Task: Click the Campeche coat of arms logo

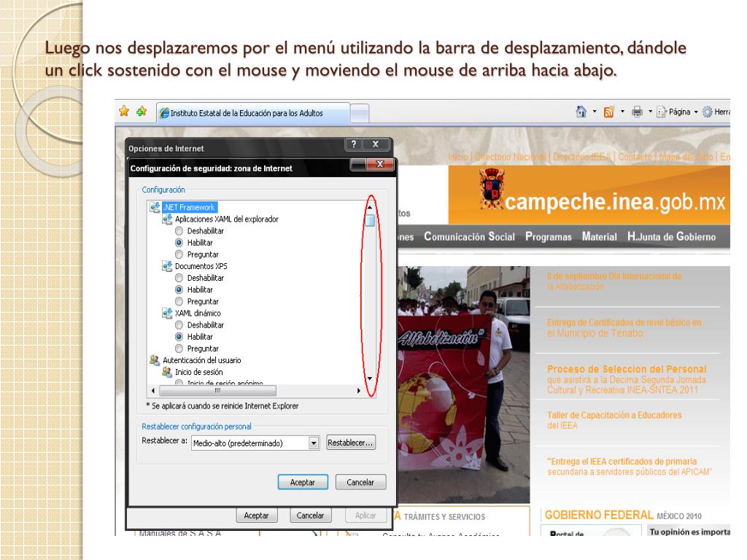Action: tap(492, 189)
